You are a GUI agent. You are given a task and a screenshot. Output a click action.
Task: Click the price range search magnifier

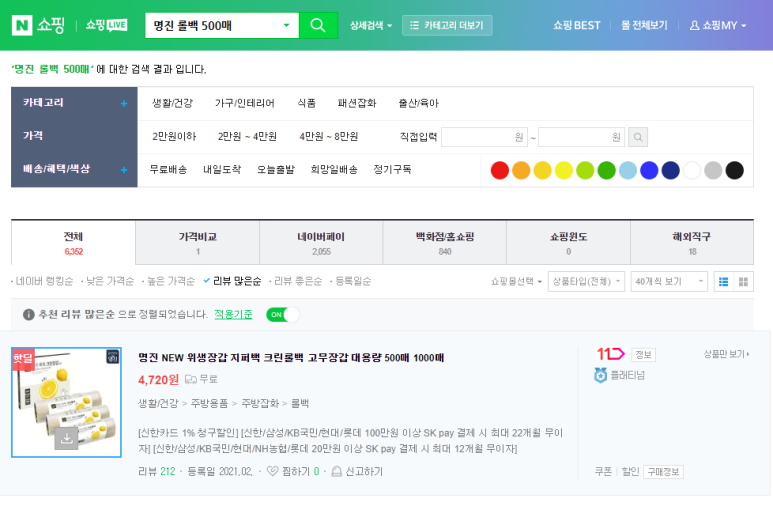point(637,137)
